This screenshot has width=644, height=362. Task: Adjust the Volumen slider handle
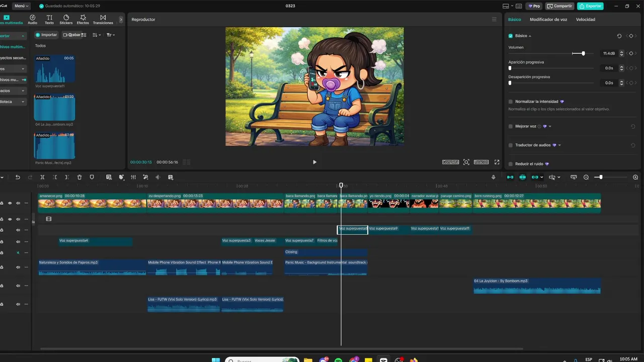point(583,53)
